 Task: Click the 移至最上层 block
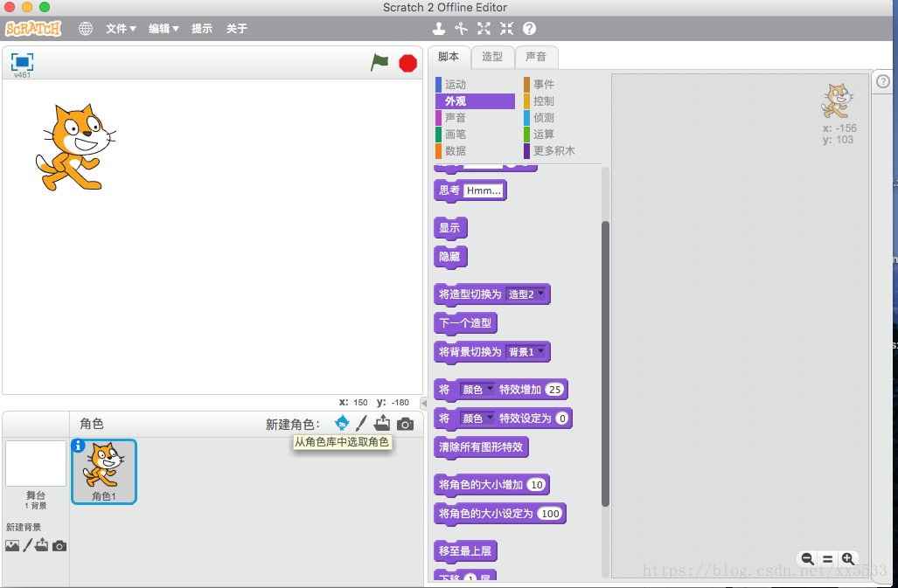[465, 550]
